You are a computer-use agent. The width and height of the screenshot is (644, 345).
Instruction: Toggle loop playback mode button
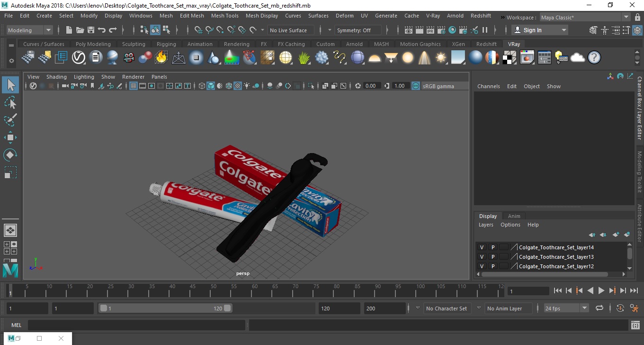click(599, 308)
